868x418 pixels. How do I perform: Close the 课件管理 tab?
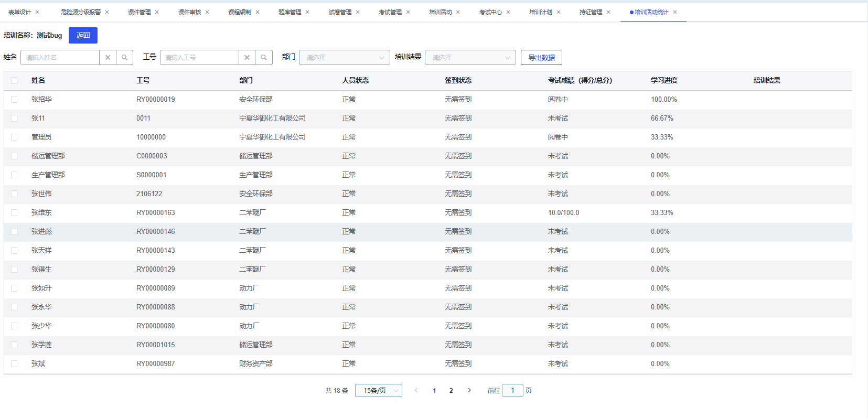(157, 12)
